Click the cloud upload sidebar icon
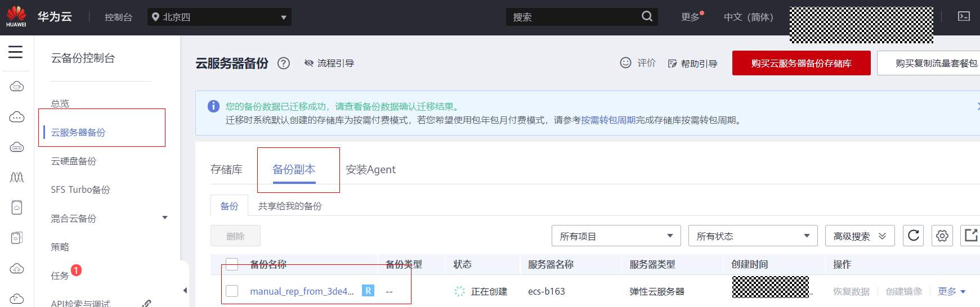This screenshot has height=307, width=980. pos(17,268)
